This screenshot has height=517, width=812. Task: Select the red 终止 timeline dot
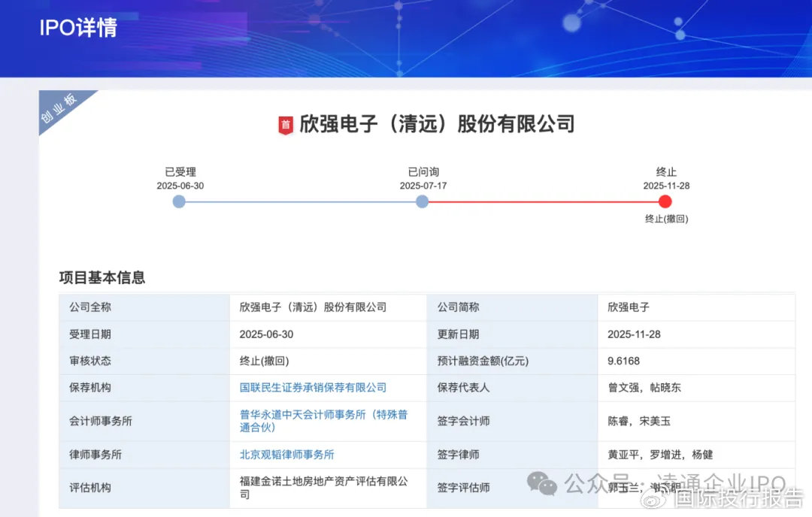[665, 202]
